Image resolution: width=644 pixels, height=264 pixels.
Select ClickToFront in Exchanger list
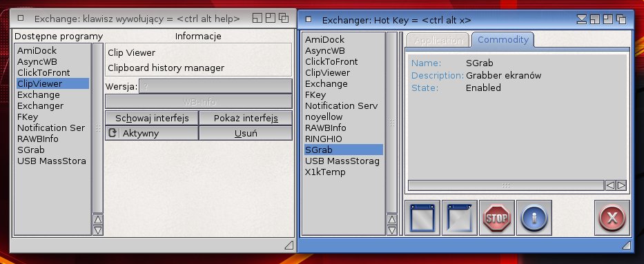[344, 61]
